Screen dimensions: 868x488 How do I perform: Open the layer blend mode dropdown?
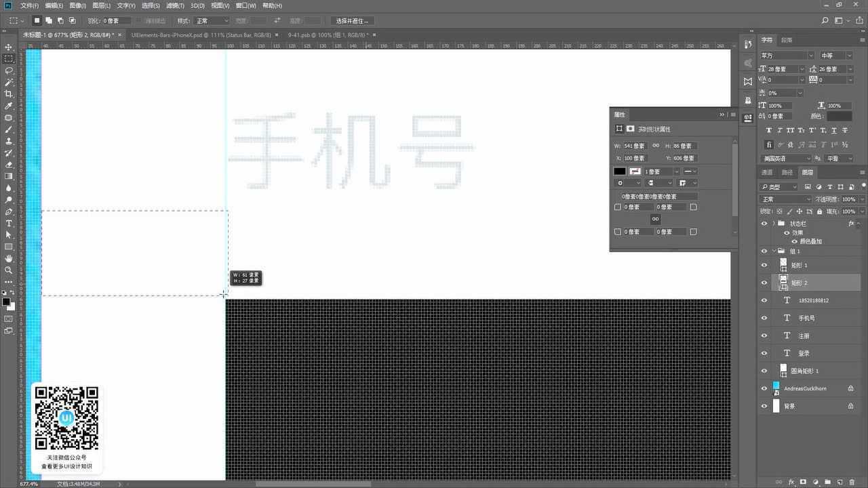coord(785,199)
